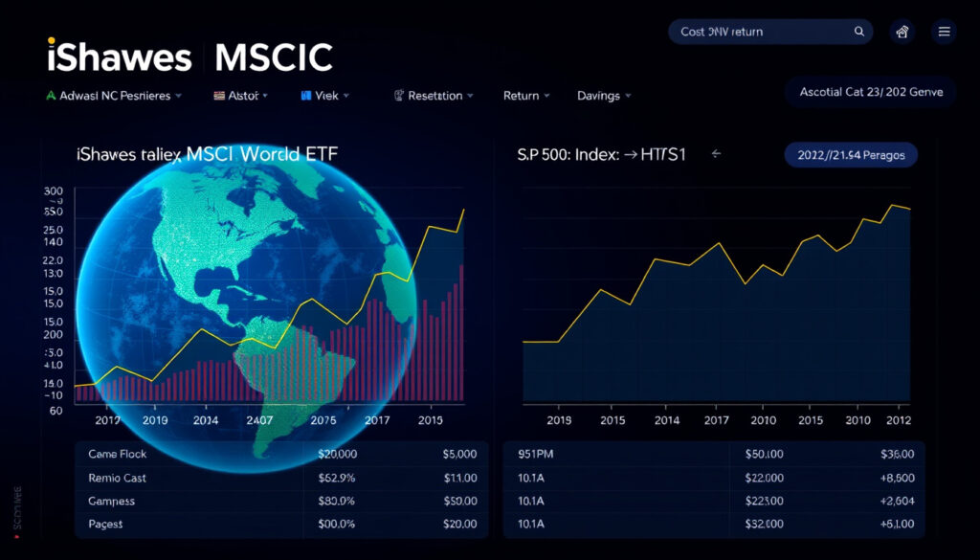
Task: Select the 951PM row label
Action: click(x=536, y=455)
